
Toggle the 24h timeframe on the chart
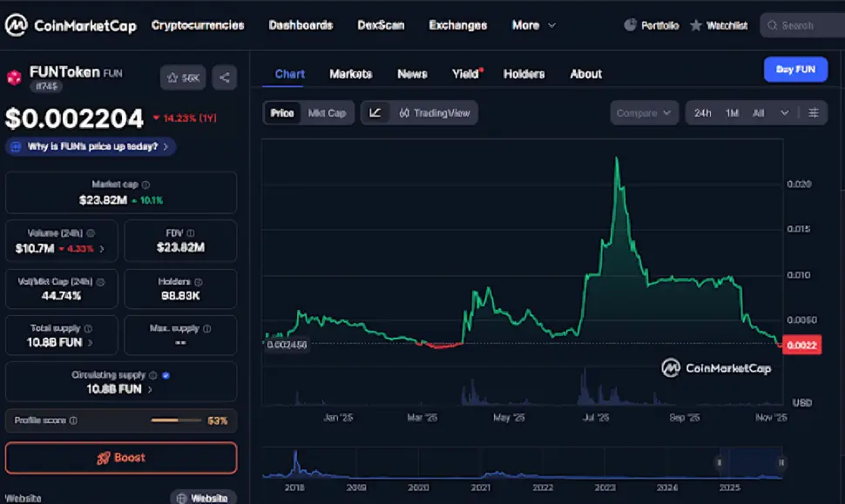[703, 112]
